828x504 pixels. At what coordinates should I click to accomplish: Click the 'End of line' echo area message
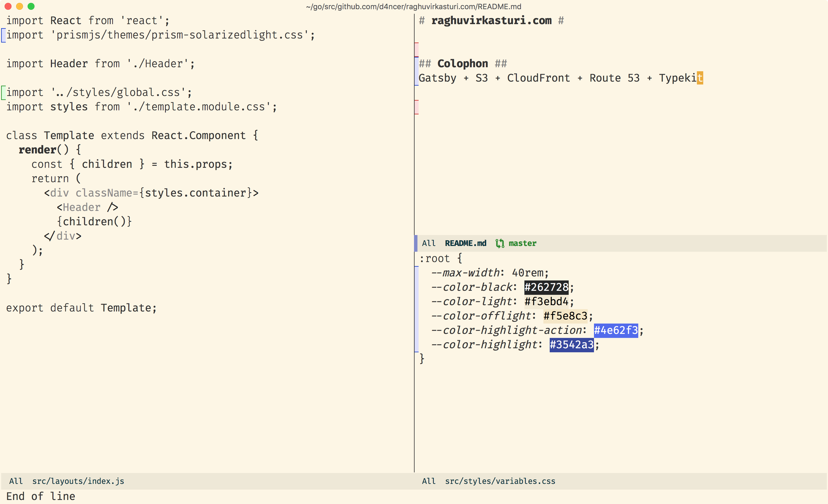[41, 496]
